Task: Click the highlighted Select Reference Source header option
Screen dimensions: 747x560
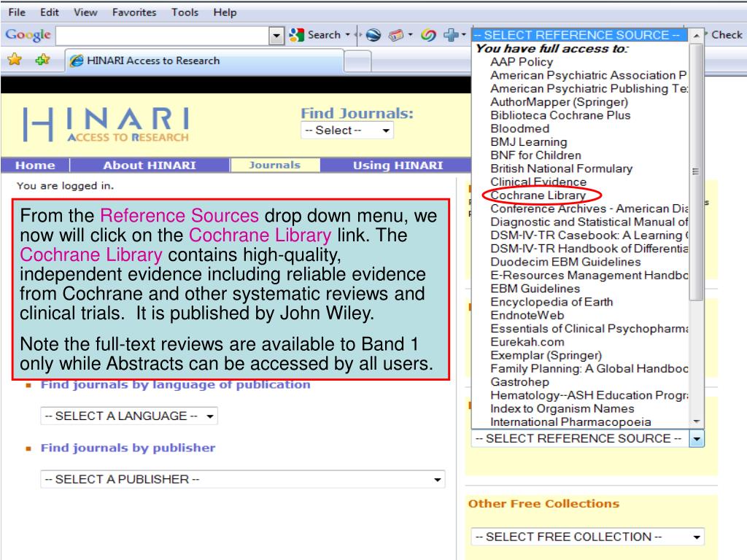Action: pyautogui.click(x=580, y=35)
